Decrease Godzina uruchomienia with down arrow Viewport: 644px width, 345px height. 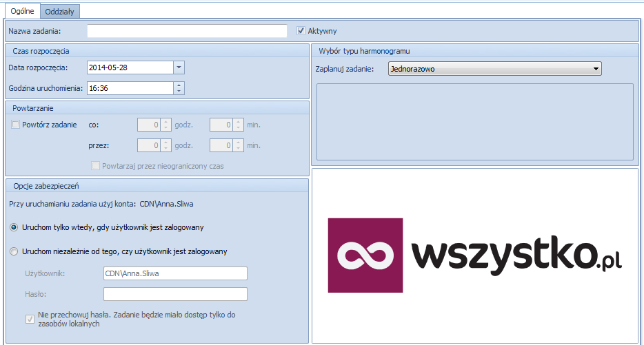tap(179, 92)
